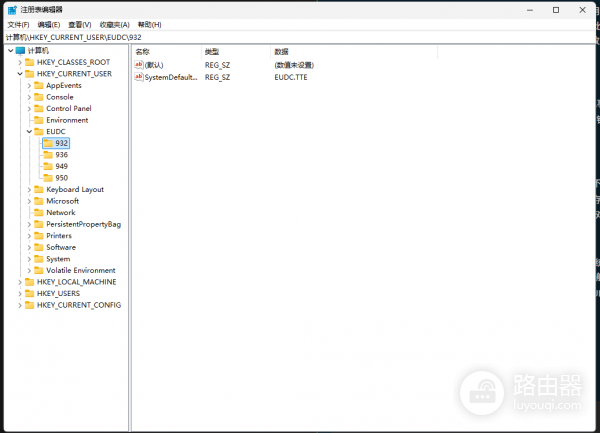
Task: Click the 936 key folder icon
Action: 48,155
